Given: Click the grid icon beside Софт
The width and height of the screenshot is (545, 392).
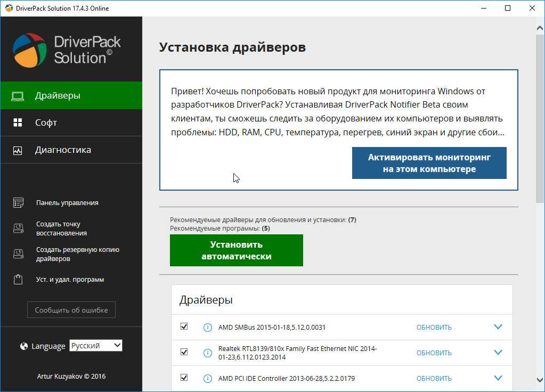Looking at the screenshot, I should tap(18, 123).
